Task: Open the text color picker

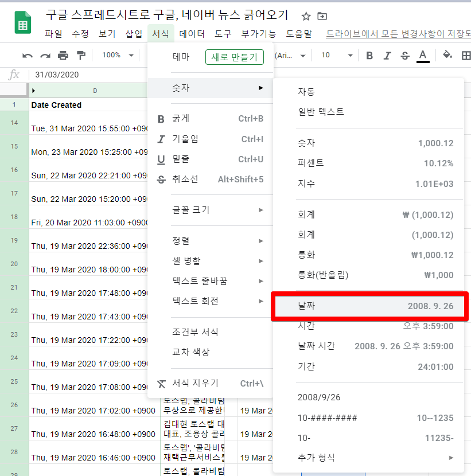Action: click(423, 56)
